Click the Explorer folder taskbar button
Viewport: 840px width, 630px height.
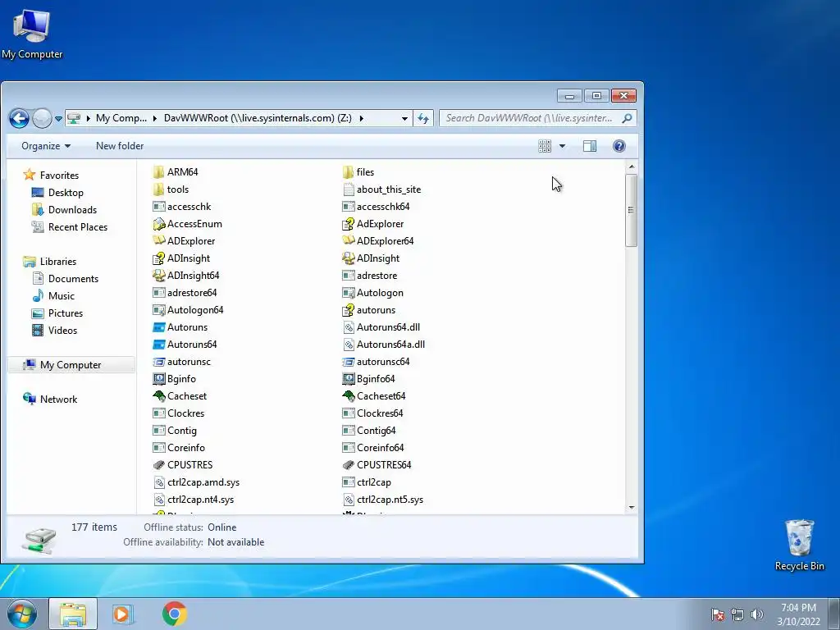(73, 614)
